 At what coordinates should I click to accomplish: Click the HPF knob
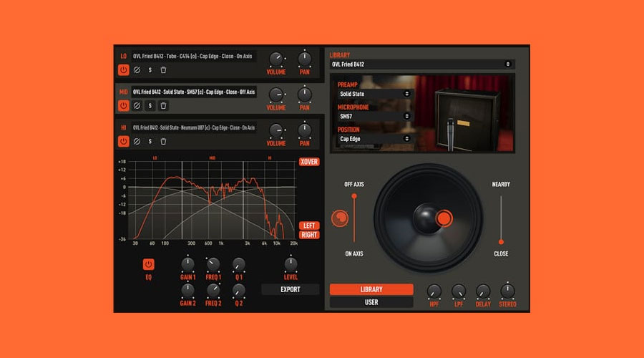click(x=434, y=291)
